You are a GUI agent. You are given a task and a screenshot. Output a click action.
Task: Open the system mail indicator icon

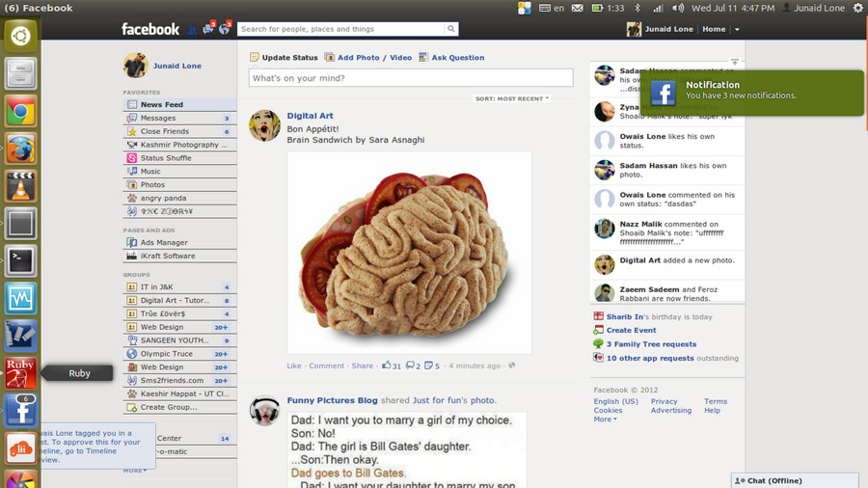pyautogui.click(x=578, y=8)
